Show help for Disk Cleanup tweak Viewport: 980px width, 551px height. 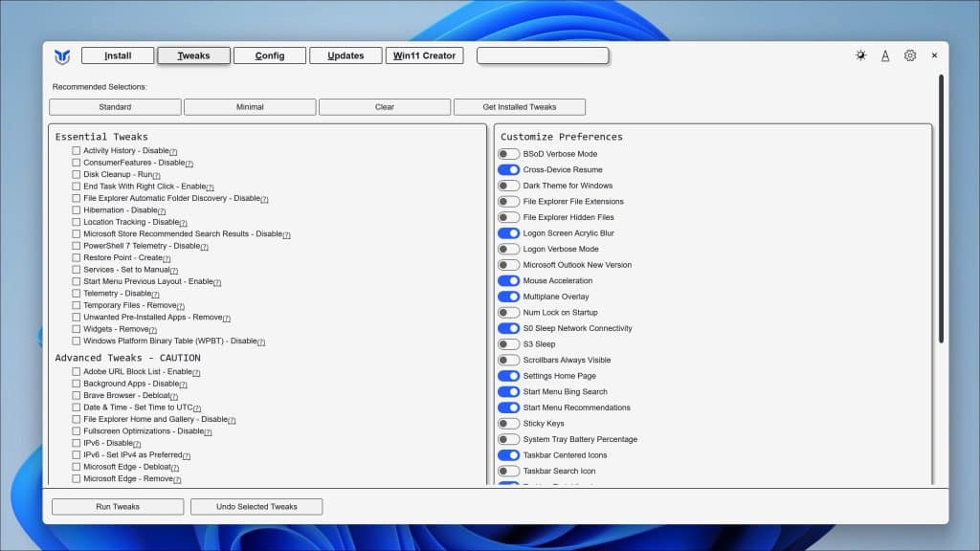coord(156,176)
